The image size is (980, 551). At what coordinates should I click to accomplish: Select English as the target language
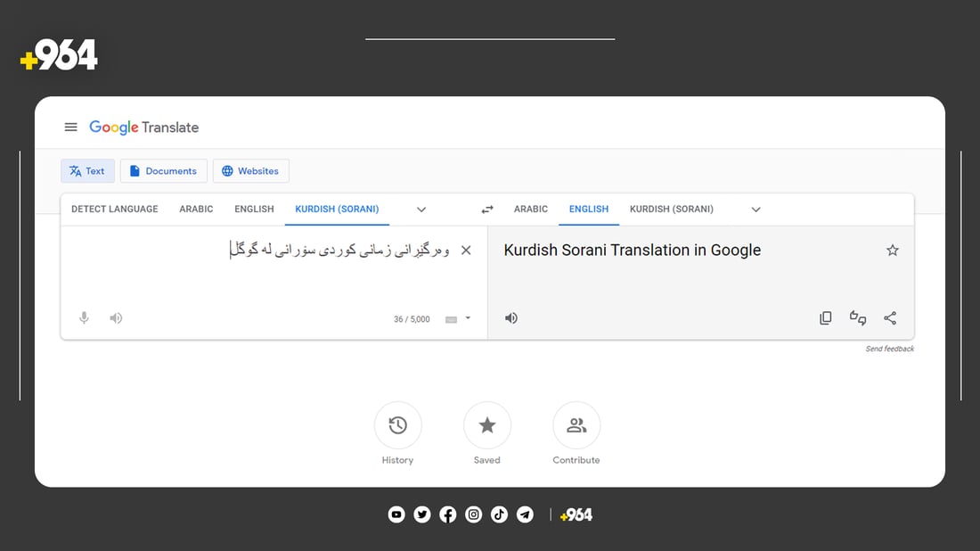click(x=588, y=209)
